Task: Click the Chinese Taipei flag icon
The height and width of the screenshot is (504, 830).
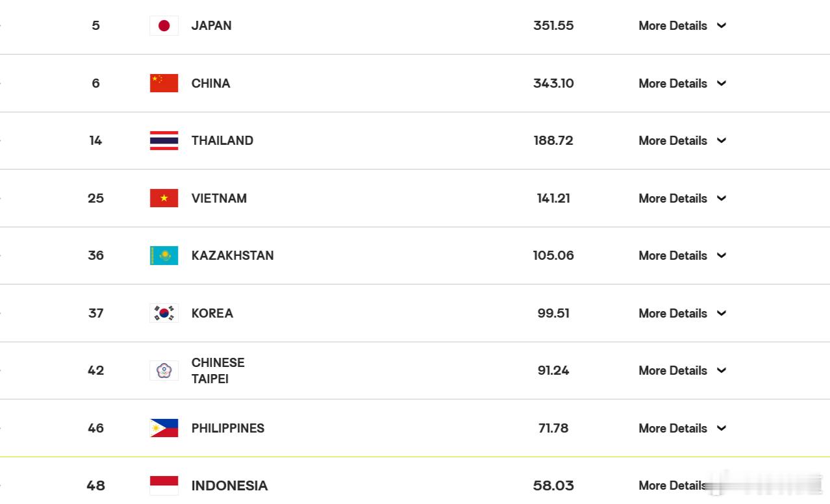Action: [164, 370]
